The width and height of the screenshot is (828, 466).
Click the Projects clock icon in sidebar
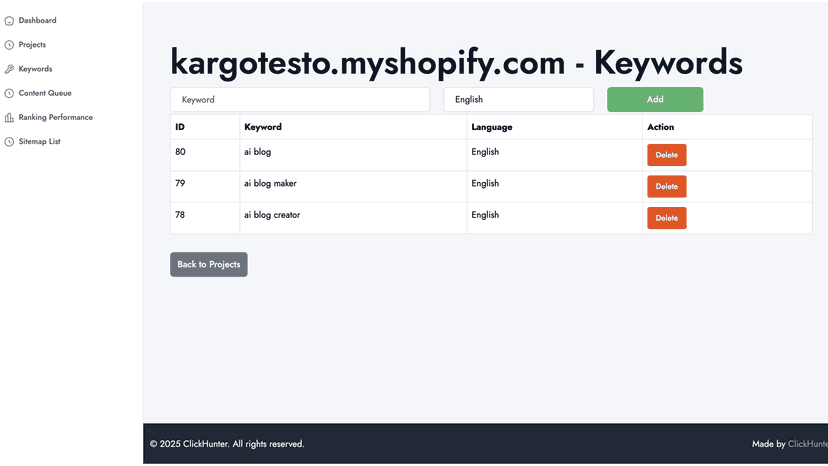[x=9, y=45]
